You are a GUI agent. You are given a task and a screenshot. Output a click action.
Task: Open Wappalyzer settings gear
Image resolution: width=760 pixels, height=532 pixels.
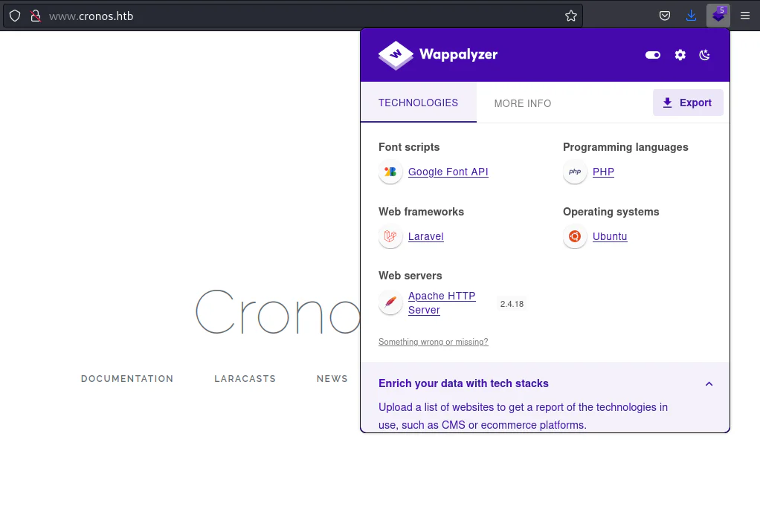click(x=680, y=55)
